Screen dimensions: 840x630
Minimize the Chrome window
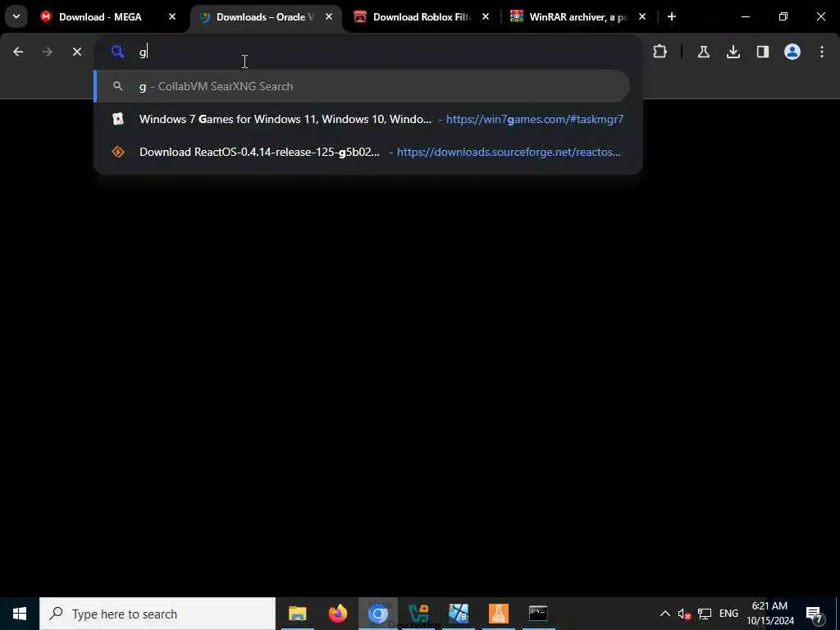coord(745,17)
